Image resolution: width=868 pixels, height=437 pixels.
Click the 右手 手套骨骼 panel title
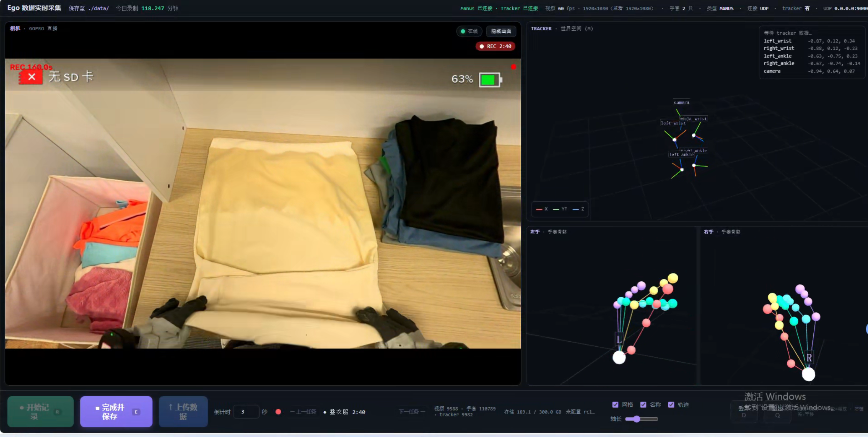coord(722,232)
